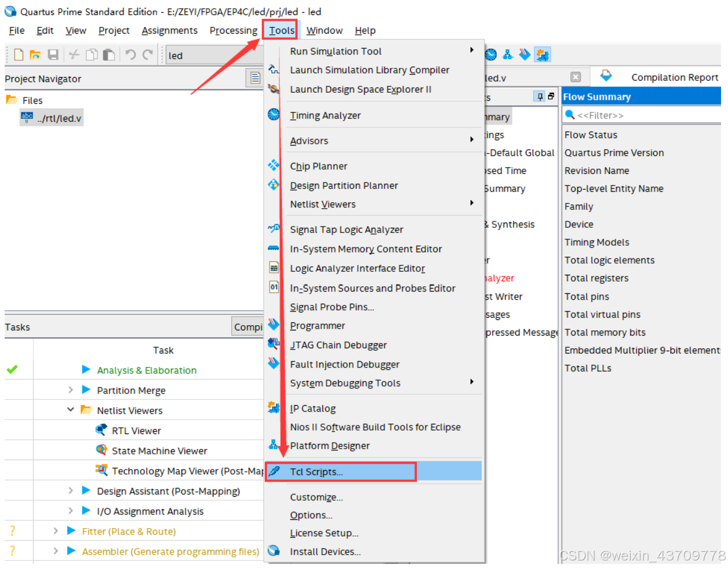728x568 pixels.
Task: Expand the I/O Assignment Analysis task
Action: point(71,511)
